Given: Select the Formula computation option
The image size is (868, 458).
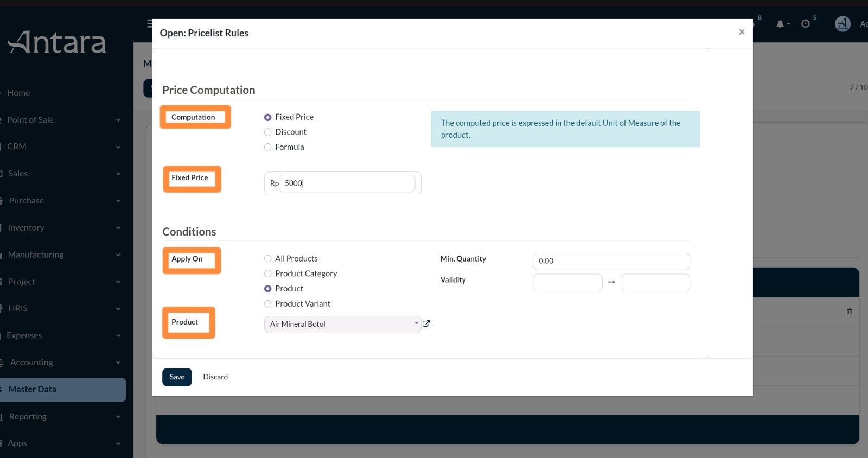Looking at the screenshot, I should pos(267,147).
